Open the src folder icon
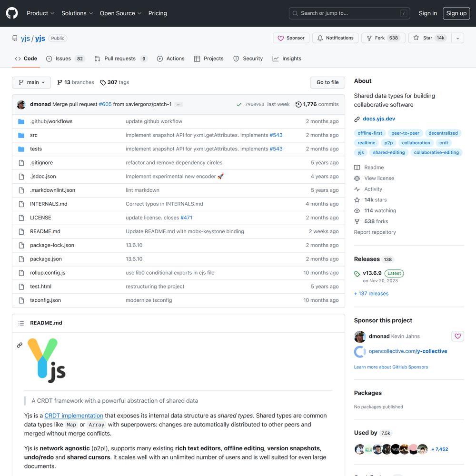 [x=21, y=135]
